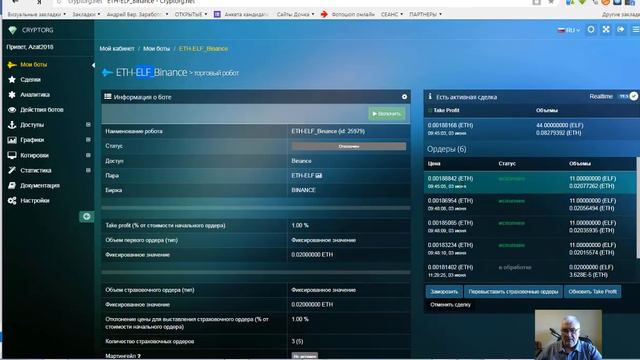Click the info icon beside Есть активная сделка
Viewport: 640px width, 360px height.
point(430,97)
